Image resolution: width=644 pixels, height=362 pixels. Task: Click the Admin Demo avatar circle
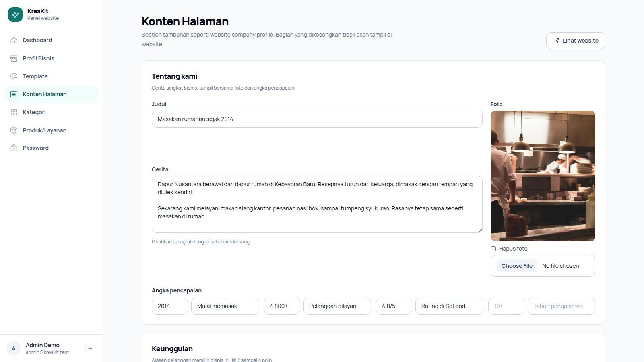click(14, 348)
